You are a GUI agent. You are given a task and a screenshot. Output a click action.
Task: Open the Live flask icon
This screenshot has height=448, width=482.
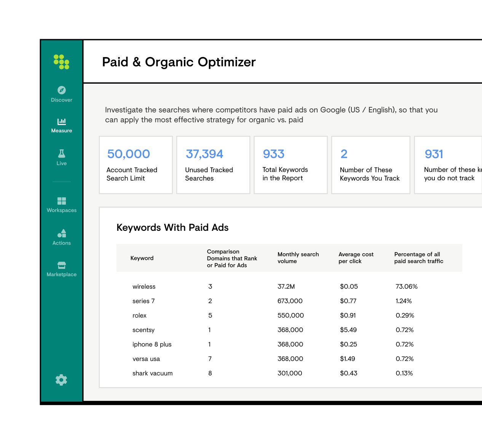tap(62, 153)
